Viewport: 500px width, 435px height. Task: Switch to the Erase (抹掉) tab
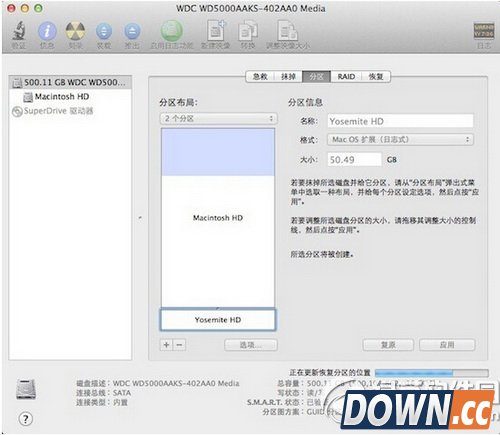[288, 76]
